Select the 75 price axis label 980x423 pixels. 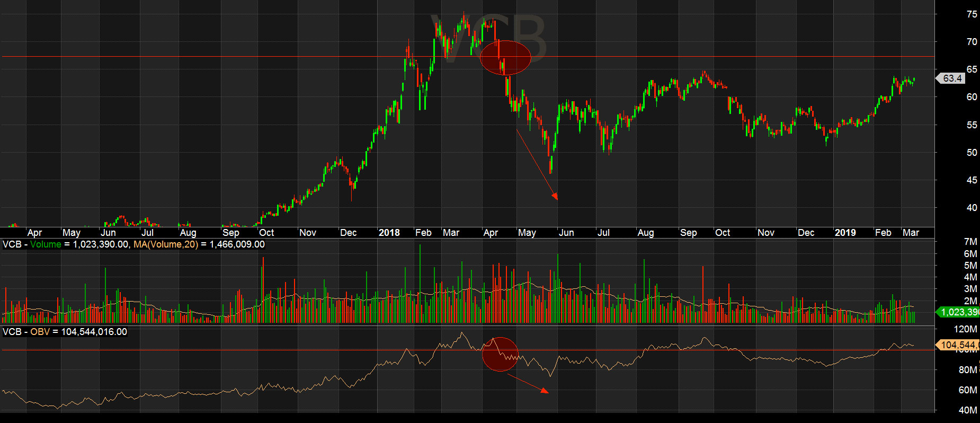tap(972, 14)
